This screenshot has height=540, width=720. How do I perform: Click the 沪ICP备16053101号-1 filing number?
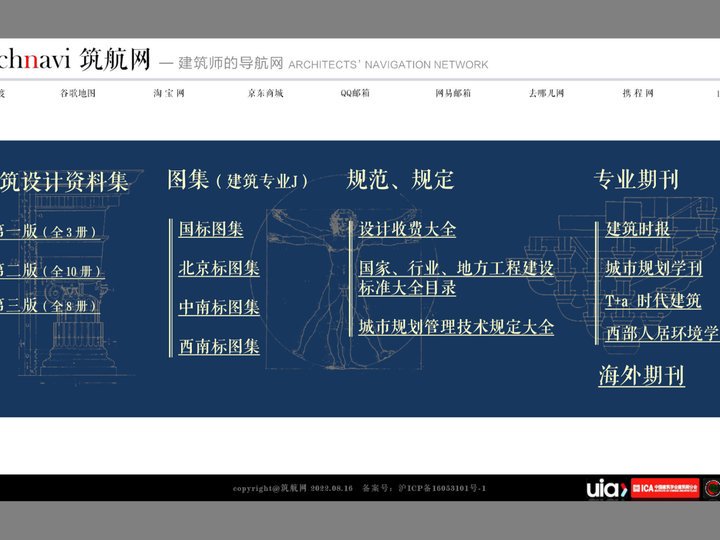tap(442, 488)
